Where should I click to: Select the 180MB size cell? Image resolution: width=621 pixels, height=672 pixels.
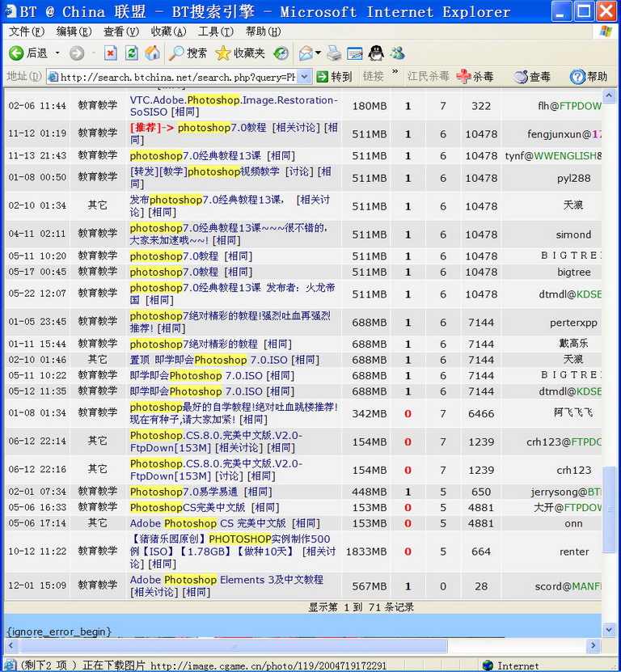click(370, 106)
